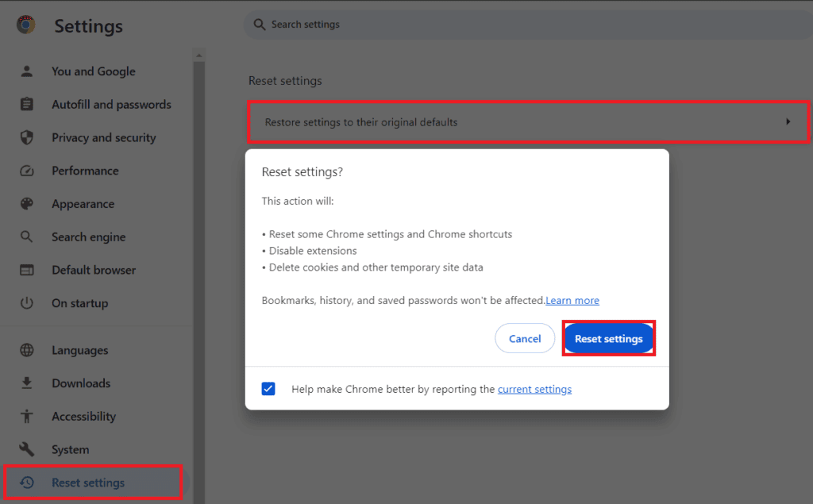
Task: Click 'Delete cookies and other temporary site data'
Action: tap(376, 267)
